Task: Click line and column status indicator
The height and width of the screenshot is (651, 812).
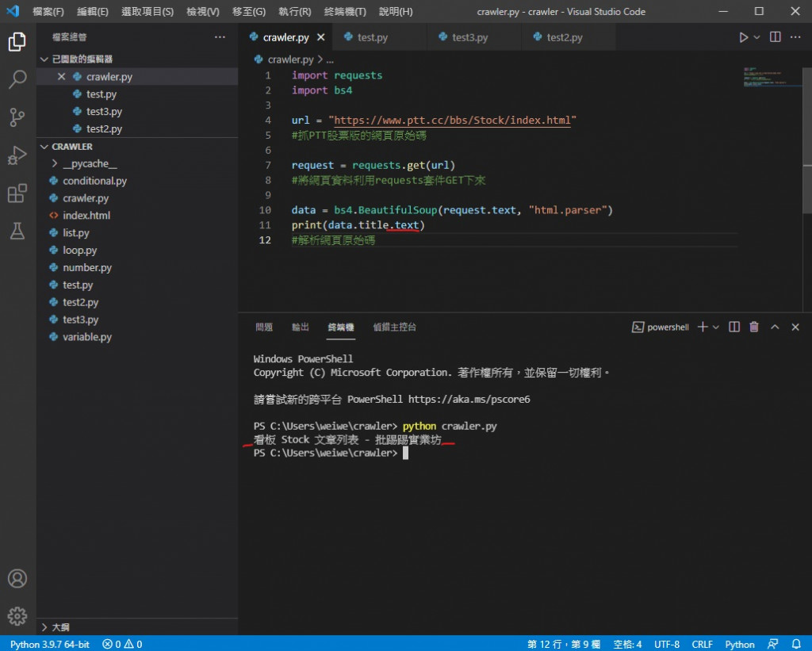Action: click(x=564, y=644)
